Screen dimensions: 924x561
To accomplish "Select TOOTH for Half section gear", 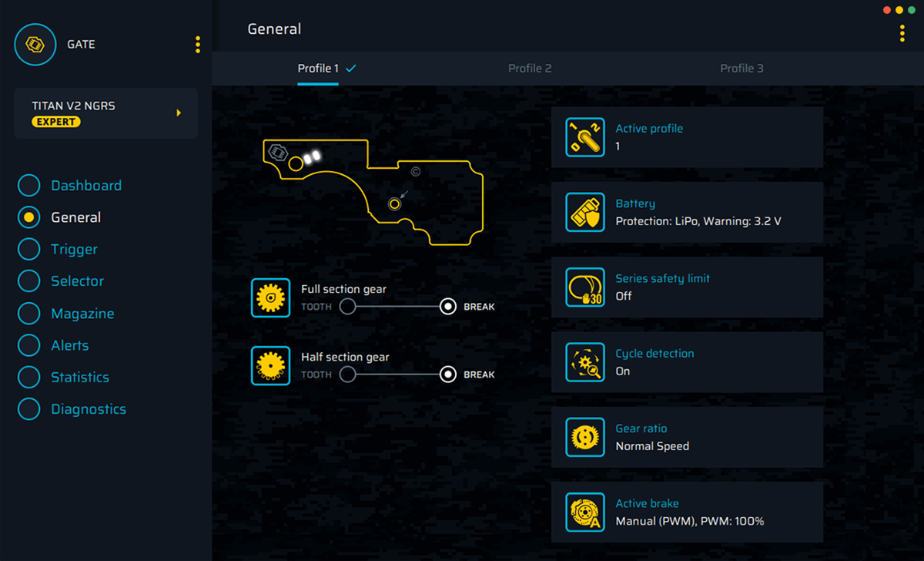I will click(348, 375).
